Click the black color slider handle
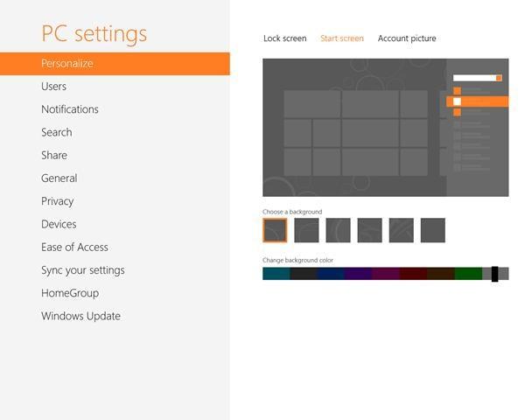Image resolution: width=525 pixels, height=420 pixels. click(494, 274)
